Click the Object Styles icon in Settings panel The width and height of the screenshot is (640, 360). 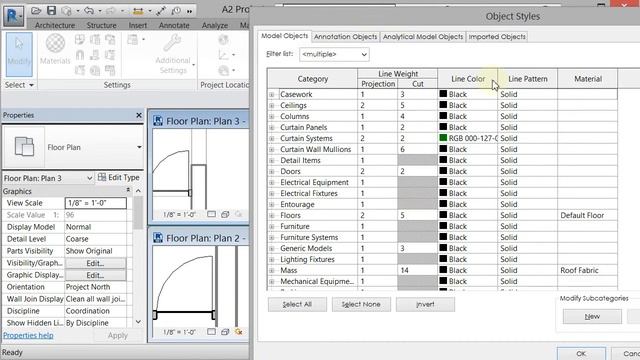(80, 40)
